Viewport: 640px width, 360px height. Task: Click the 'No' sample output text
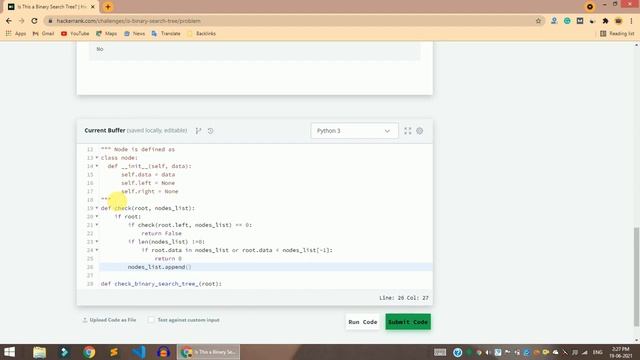[x=100, y=49]
